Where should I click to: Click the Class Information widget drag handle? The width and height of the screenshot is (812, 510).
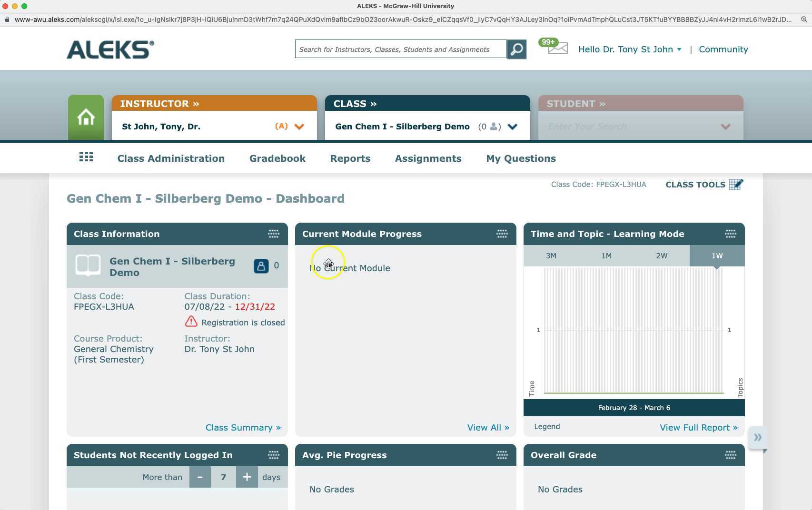click(x=274, y=234)
